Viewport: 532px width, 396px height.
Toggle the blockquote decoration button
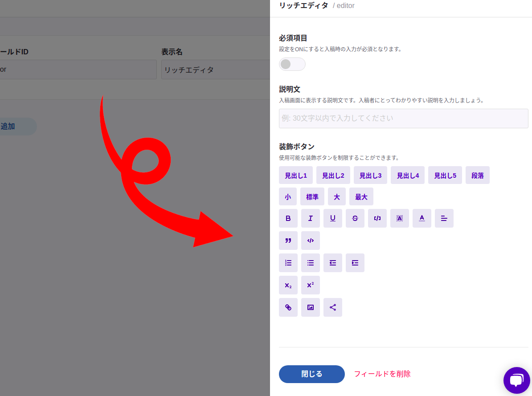pos(288,241)
